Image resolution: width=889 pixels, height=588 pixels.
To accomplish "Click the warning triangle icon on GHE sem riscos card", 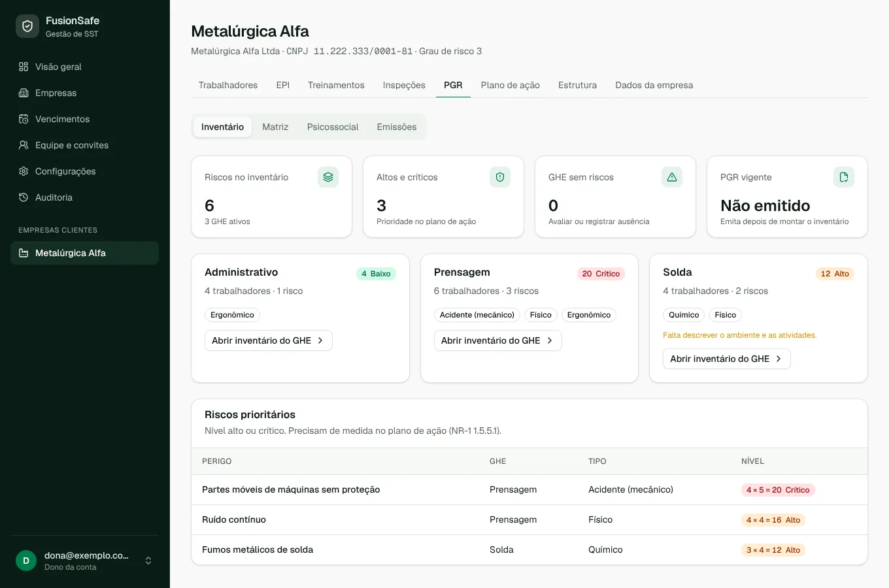I will (x=672, y=177).
